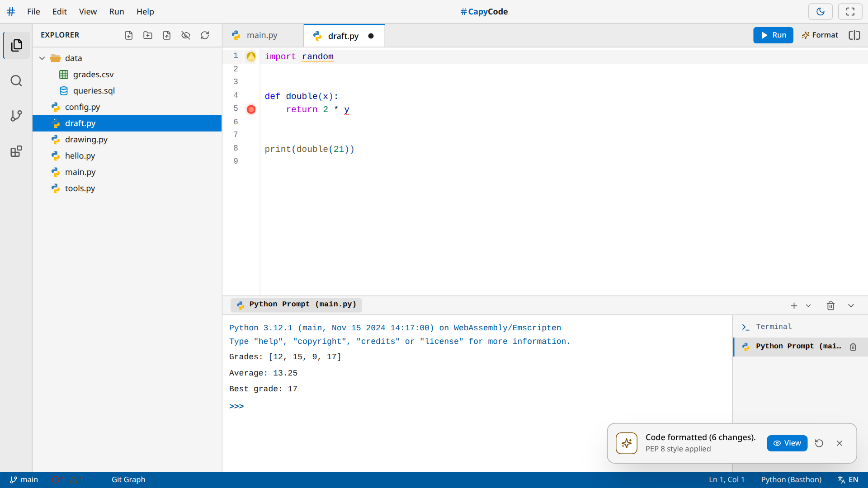This screenshot has height=488, width=868.
Task: Open config.py in the explorer
Action: click(127, 107)
